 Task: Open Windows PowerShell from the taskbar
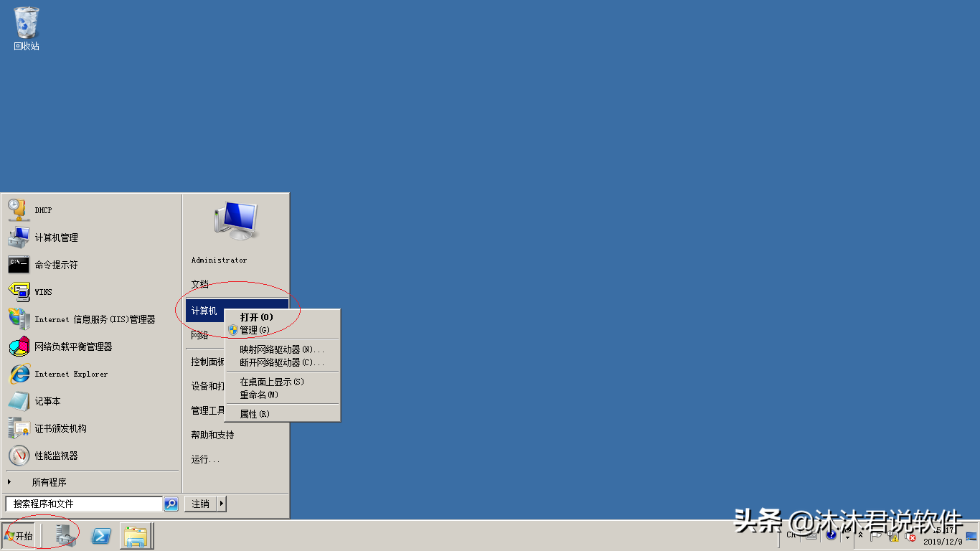tap(100, 535)
